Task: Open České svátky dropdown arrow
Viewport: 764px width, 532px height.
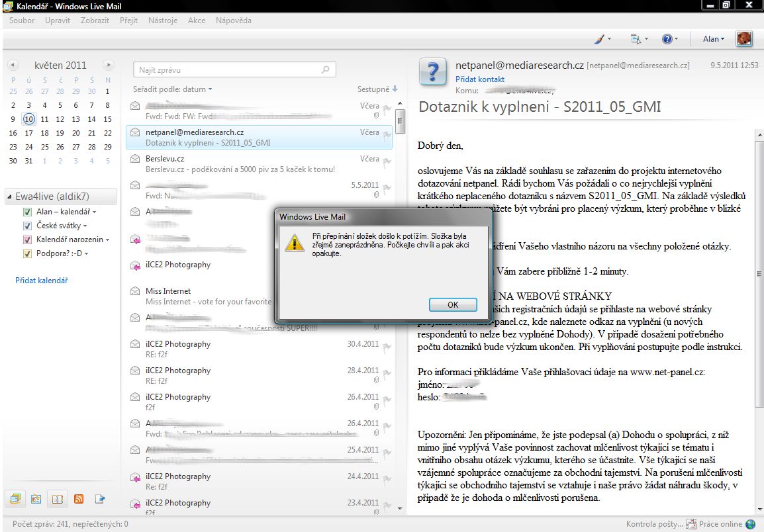Action: coord(85,226)
